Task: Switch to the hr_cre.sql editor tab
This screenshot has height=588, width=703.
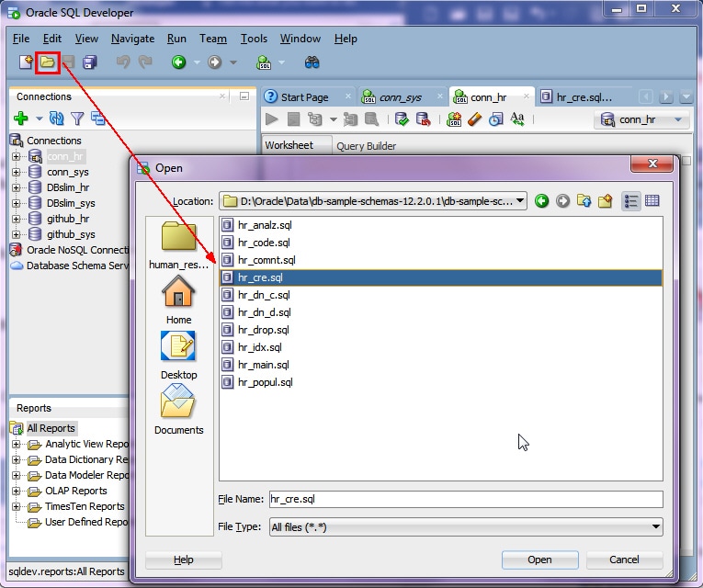Action: pyautogui.click(x=584, y=97)
